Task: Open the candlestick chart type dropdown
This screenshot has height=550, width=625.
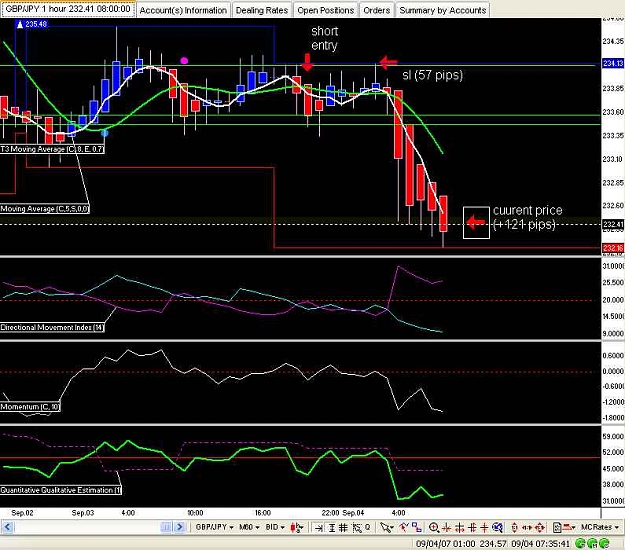Action: pos(297,527)
